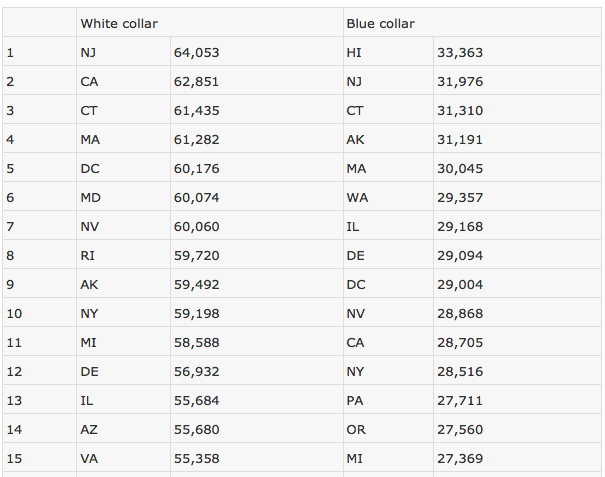Screen dimensions: 605x477
Task: Click the MD cell in row 6
Action: tap(123, 196)
